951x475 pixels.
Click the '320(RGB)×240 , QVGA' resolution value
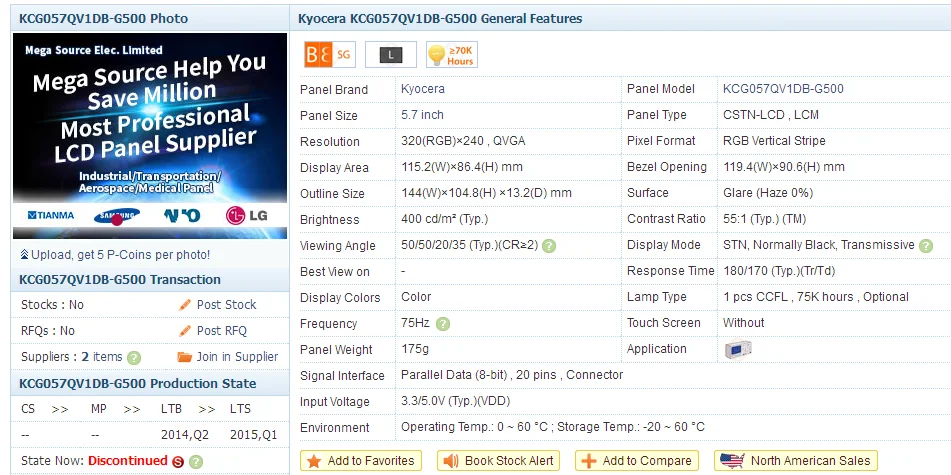coord(463,141)
